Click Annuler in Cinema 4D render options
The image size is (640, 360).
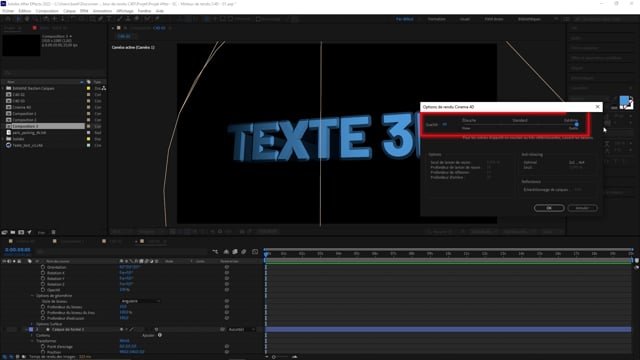coord(582,208)
